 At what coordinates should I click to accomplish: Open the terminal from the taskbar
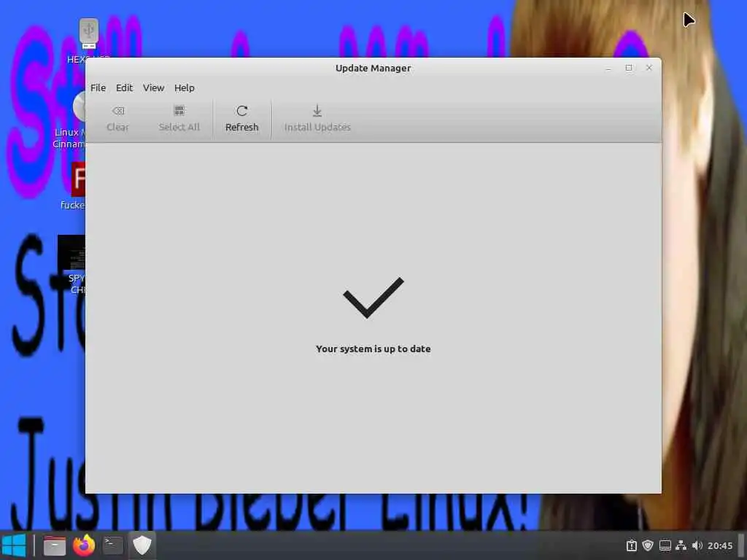click(113, 545)
